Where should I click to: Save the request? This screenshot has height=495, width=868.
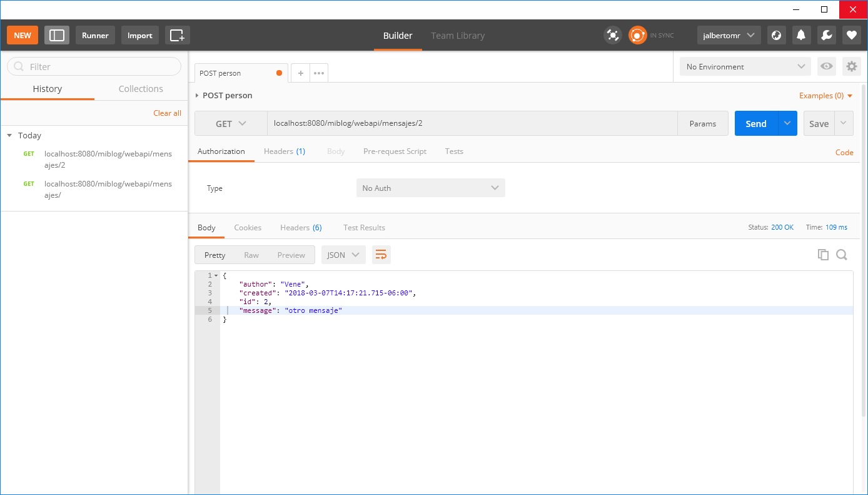819,123
